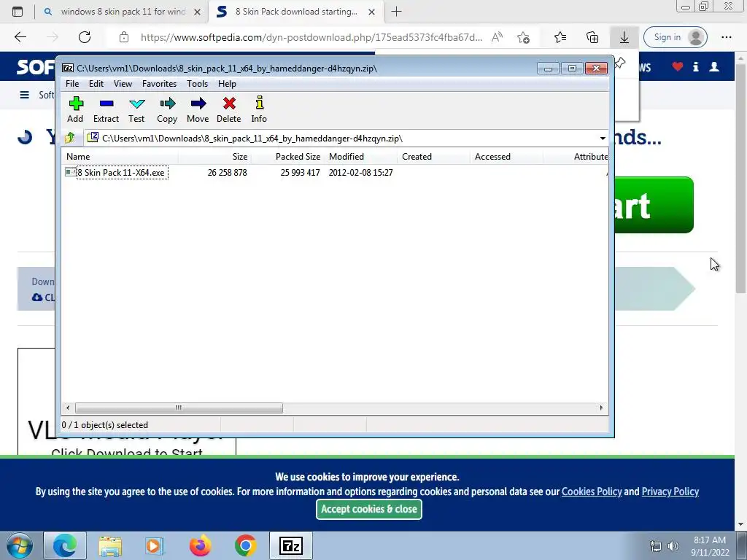Click the 26 258 878 size value
Screen dimensions: 747x560
click(228, 173)
